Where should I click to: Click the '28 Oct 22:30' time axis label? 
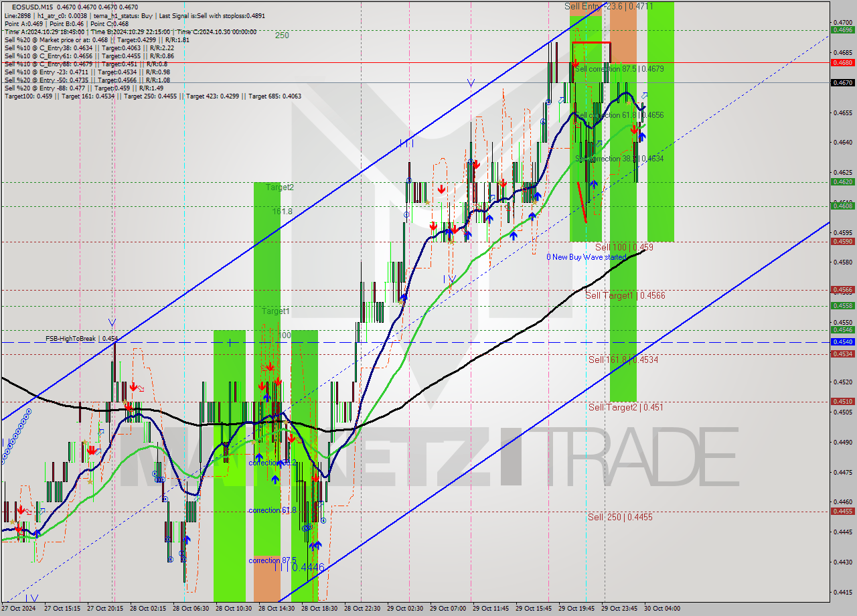[362, 609]
